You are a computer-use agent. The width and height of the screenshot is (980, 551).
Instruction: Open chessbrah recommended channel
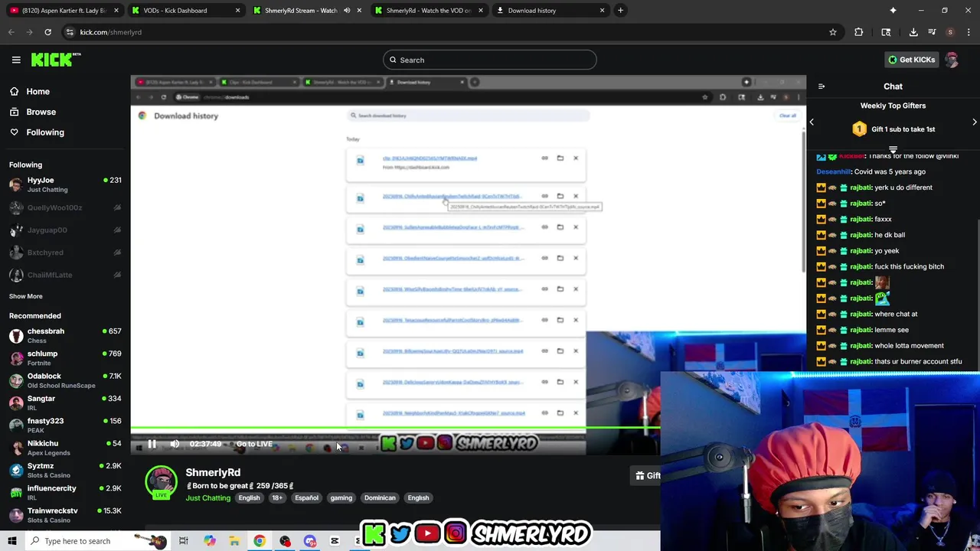(65, 335)
